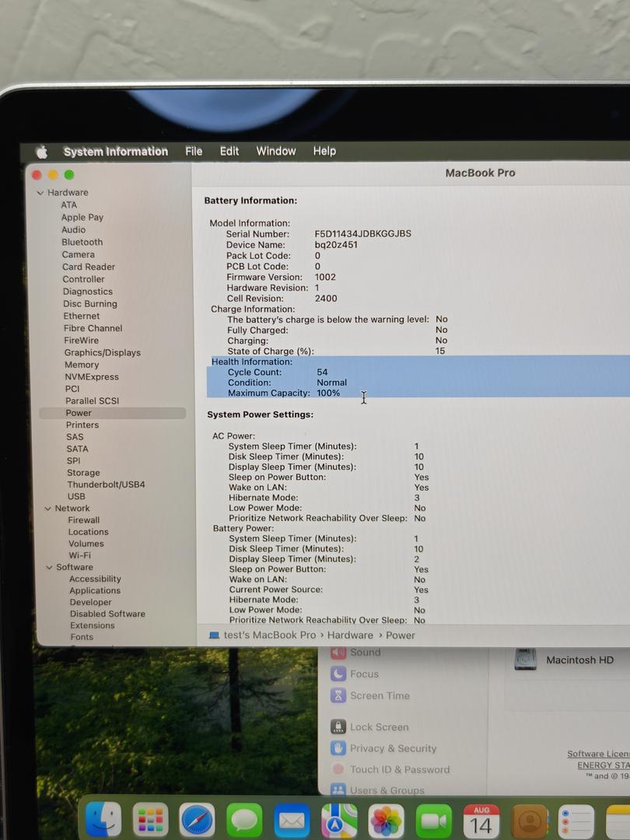Screen dimensions: 630x840
Task: Open the System Information menu
Action: point(116,152)
